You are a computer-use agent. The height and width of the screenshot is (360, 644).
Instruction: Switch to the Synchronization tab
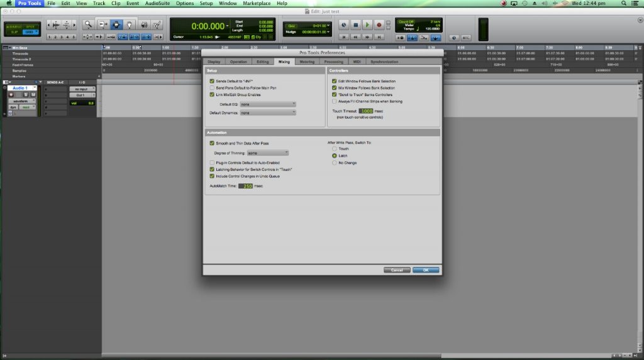point(384,62)
